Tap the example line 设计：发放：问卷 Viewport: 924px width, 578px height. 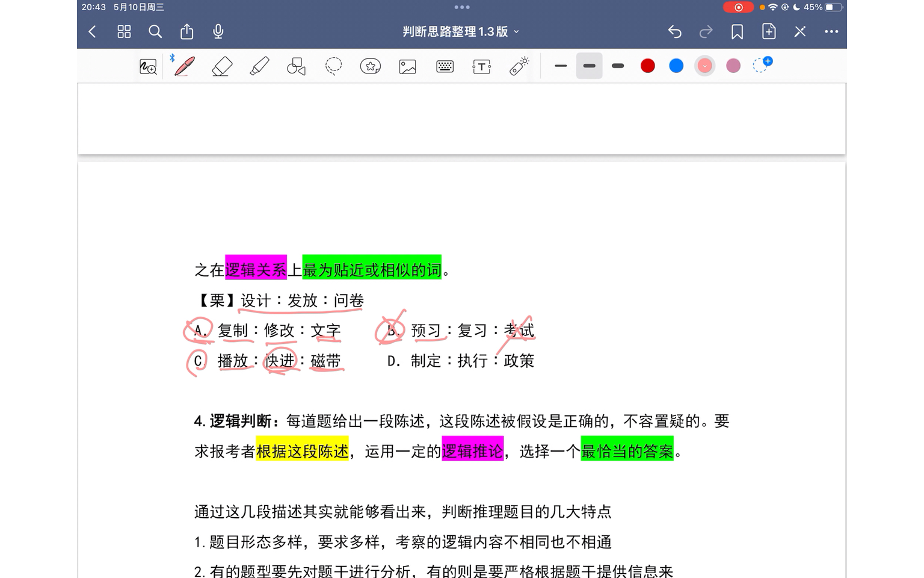pos(302,300)
